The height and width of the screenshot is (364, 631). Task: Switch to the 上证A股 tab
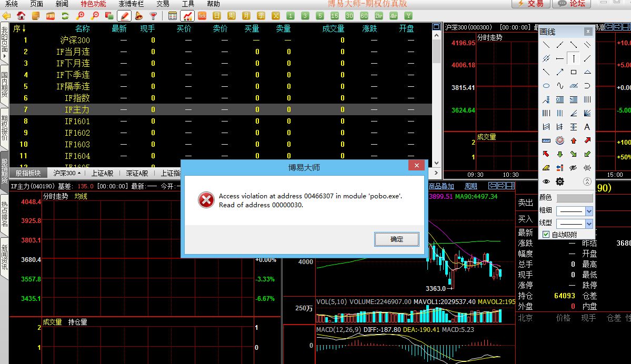(x=102, y=173)
